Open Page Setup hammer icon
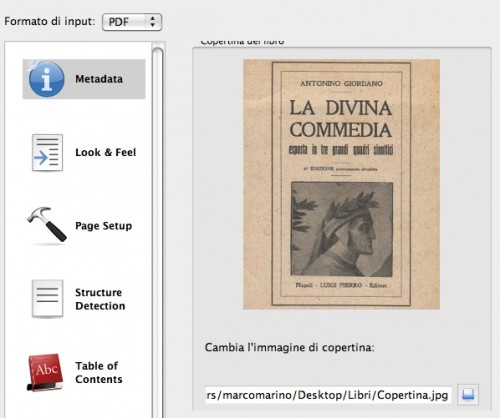The width and height of the screenshot is (500, 418). pyautogui.click(x=47, y=225)
